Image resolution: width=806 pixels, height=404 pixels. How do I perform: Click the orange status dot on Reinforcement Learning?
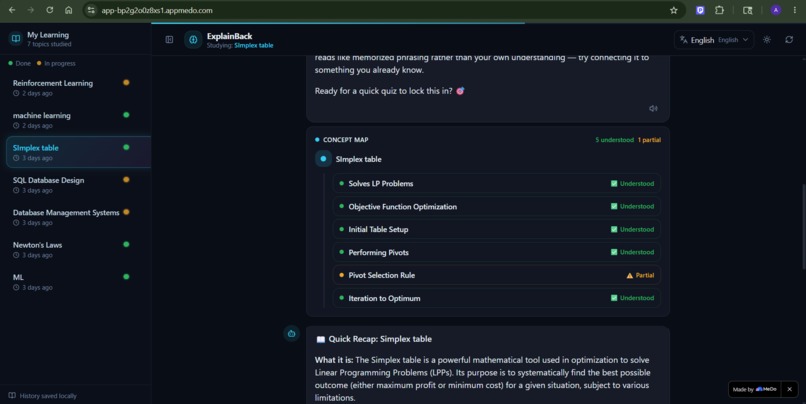126,82
